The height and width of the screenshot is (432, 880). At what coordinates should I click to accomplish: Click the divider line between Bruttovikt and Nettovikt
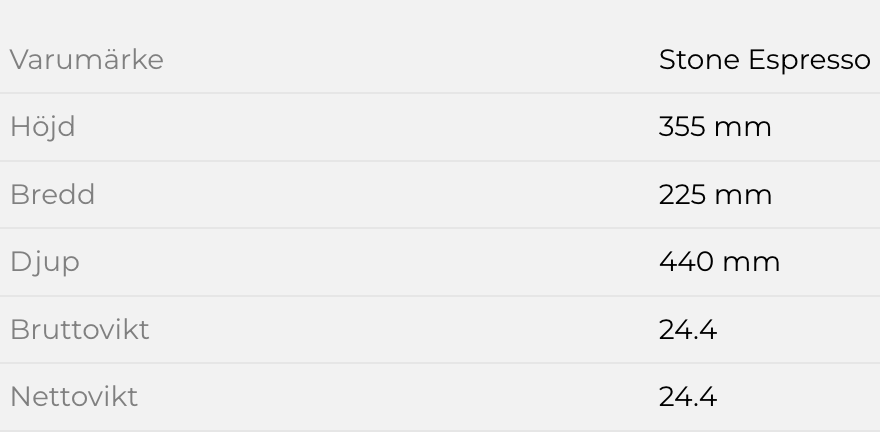(x=440, y=363)
